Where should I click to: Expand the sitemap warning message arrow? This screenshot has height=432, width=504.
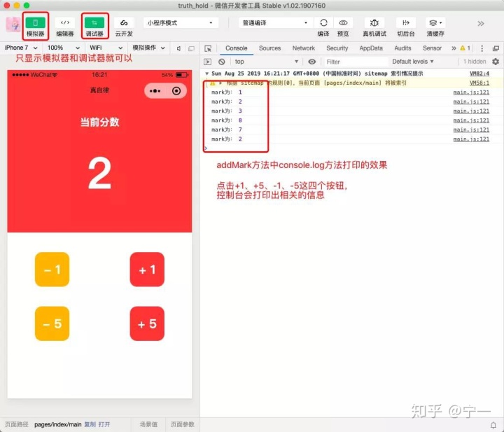click(x=220, y=83)
